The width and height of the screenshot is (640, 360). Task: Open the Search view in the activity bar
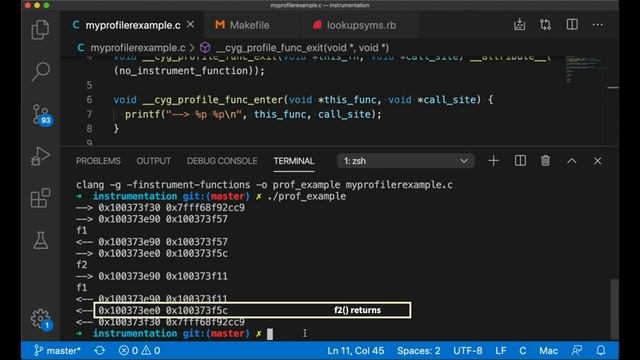[40, 72]
